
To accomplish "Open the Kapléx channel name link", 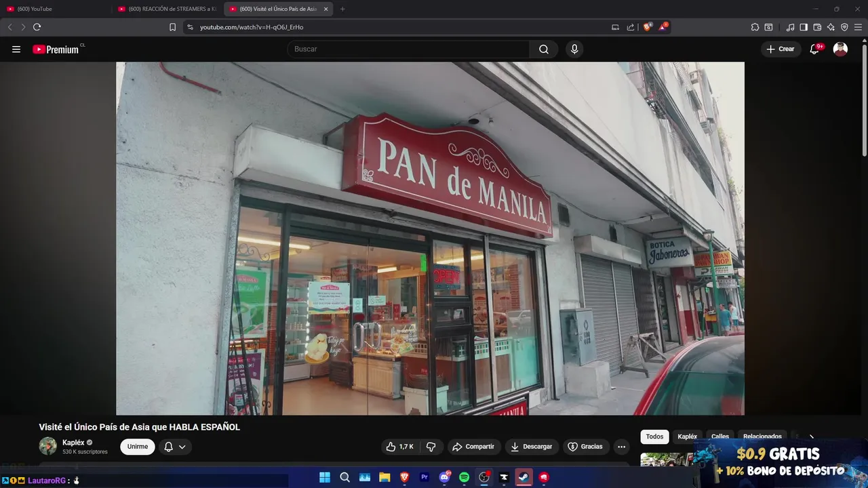I will point(73,443).
